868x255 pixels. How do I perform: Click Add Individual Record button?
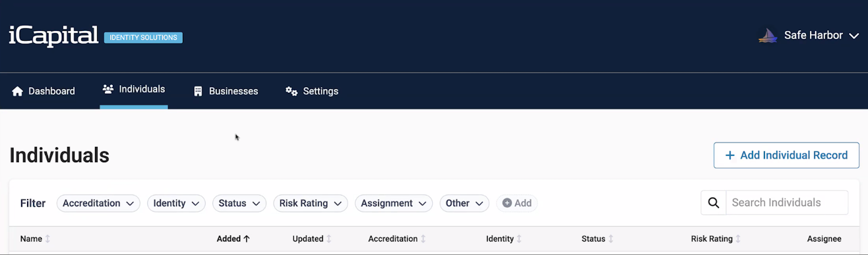[x=786, y=155]
